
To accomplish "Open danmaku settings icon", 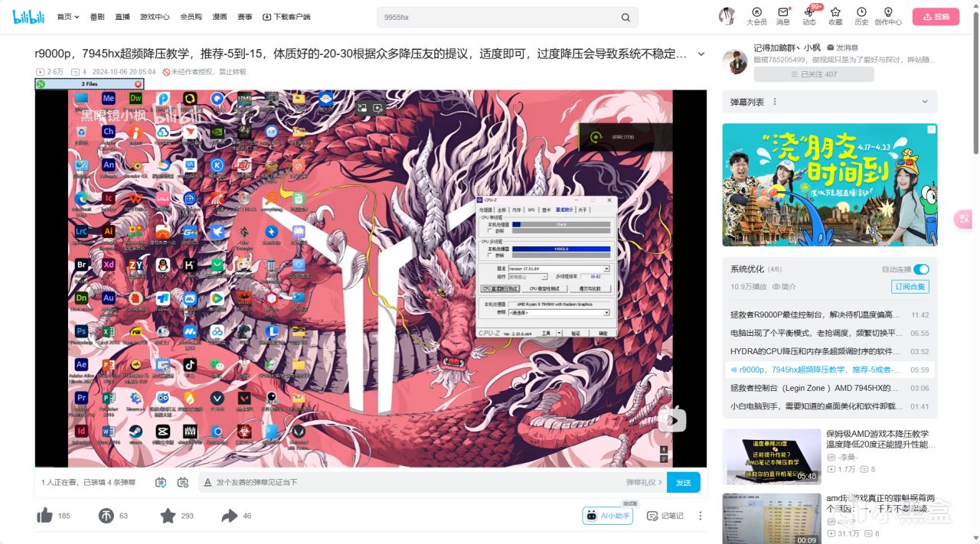I will (x=183, y=482).
